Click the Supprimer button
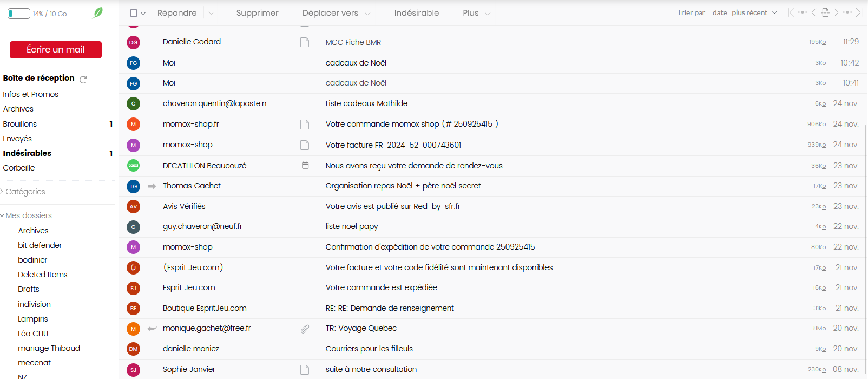The height and width of the screenshot is (379, 868). 257,13
